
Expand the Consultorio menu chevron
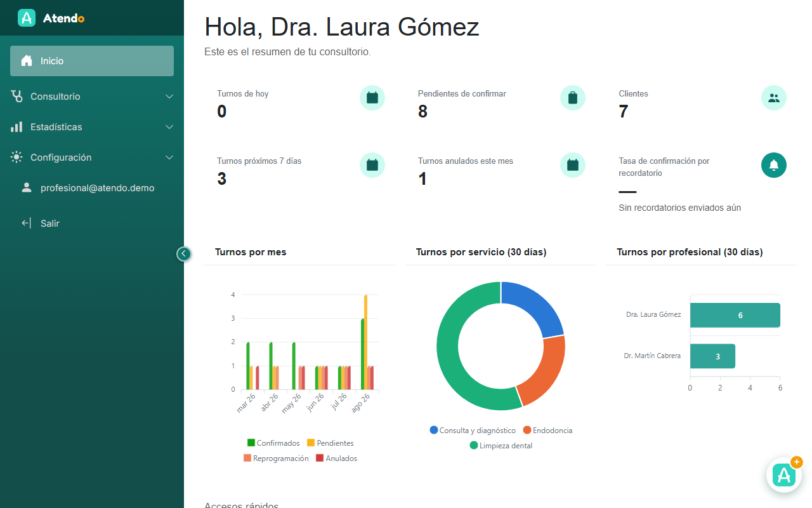(x=169, y=97)
